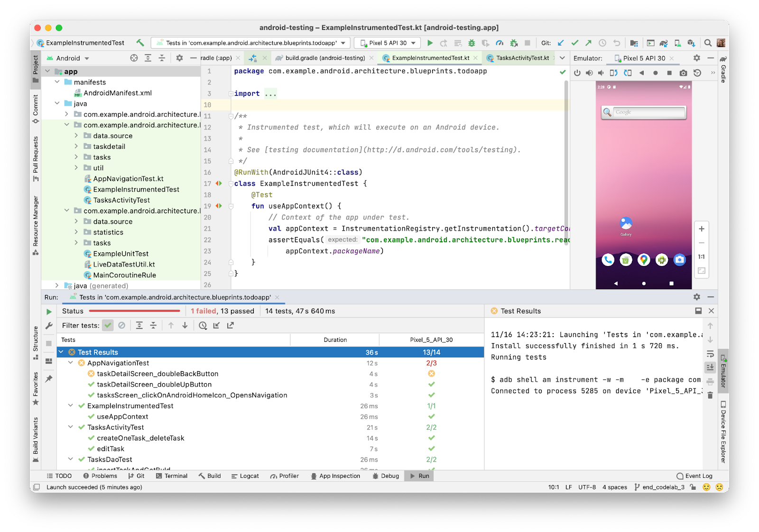Take a screenshot with the emulator camera icon
Viewport: 759px width, 532px height.
[x=683, y=73]
